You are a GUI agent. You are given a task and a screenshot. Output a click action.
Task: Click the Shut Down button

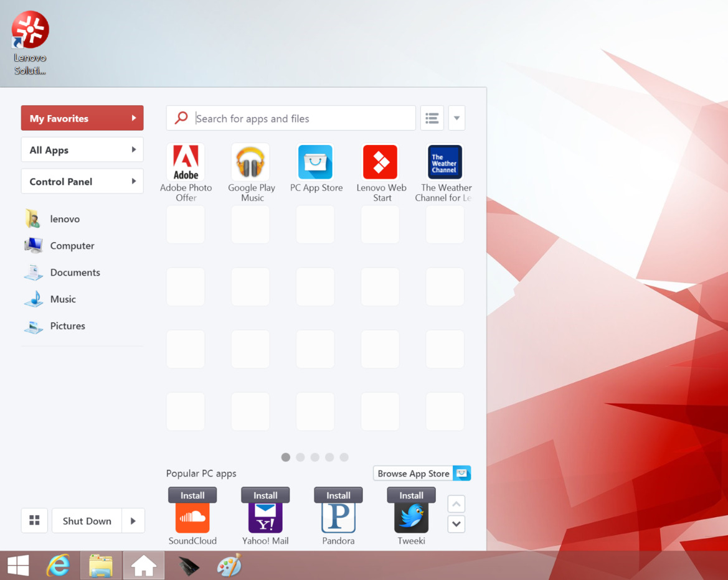87,521
